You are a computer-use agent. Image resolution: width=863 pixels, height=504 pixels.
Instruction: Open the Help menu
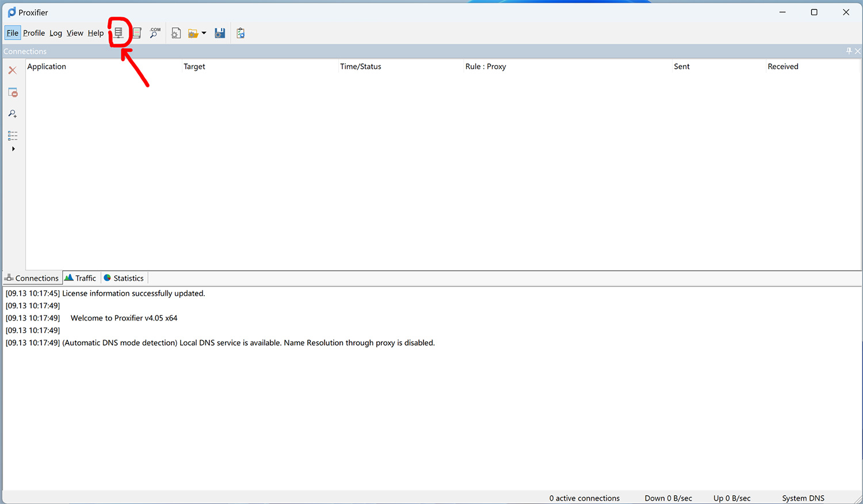96,33
